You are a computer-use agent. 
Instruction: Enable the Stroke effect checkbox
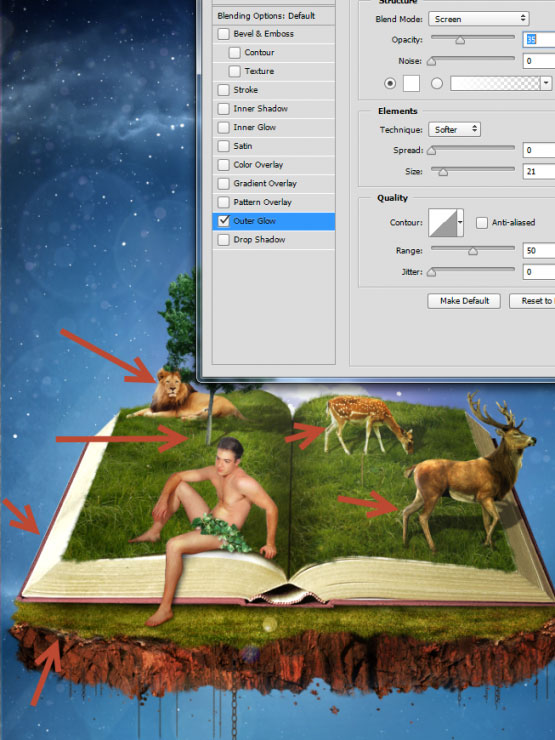click(x=223, y=90)
